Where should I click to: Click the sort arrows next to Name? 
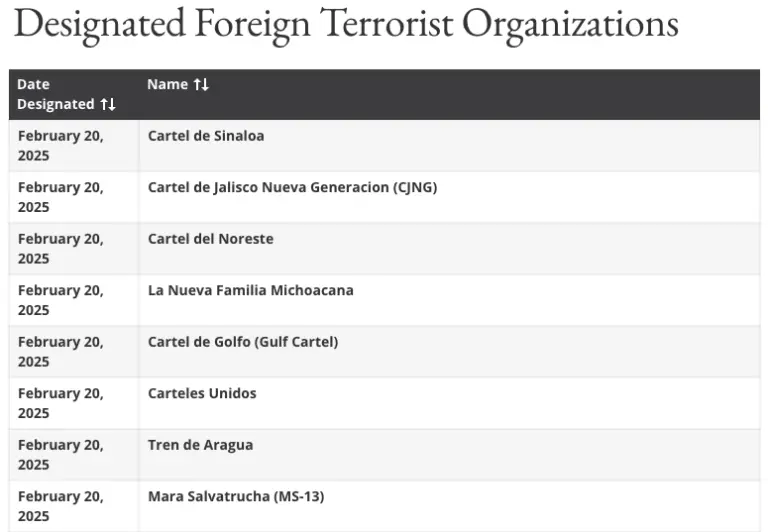click(x=201, y=85)
